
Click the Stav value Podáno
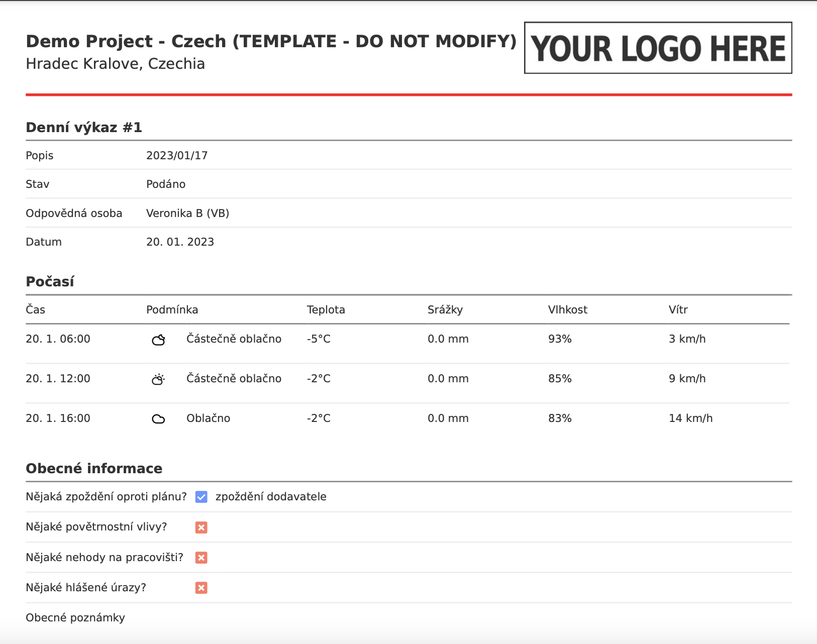166,184
